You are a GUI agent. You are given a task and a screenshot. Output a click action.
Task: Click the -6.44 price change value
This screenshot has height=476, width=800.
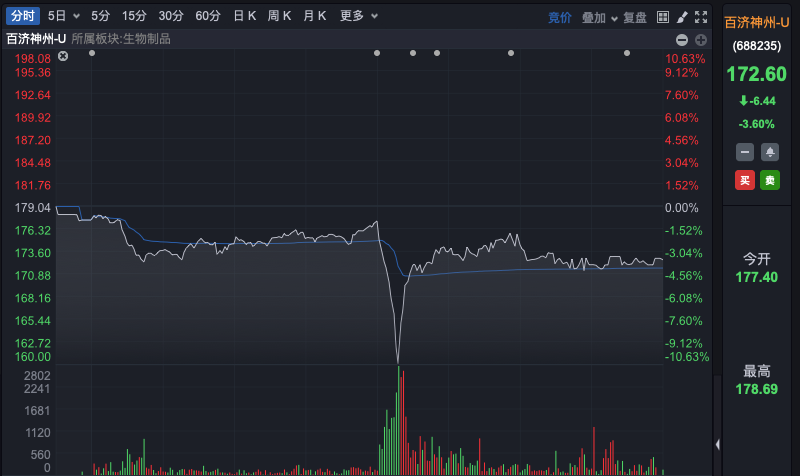757,101
